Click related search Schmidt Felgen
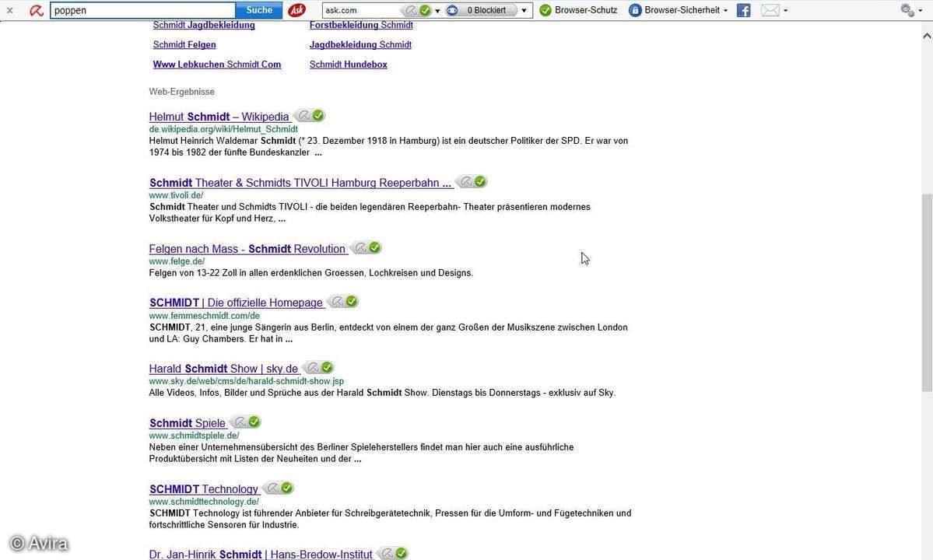The height and width of the screenshot is (560, 933). click(x=184, y=44)
